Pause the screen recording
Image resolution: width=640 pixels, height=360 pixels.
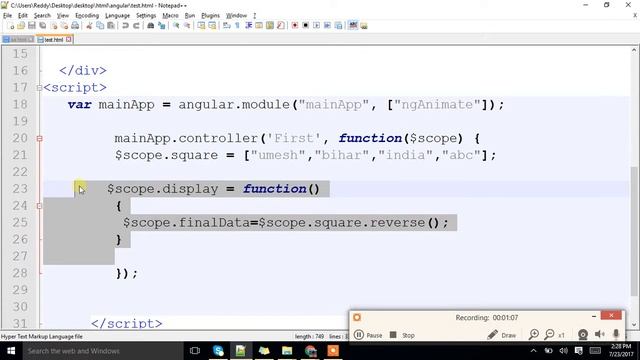(x=368, y=335)
